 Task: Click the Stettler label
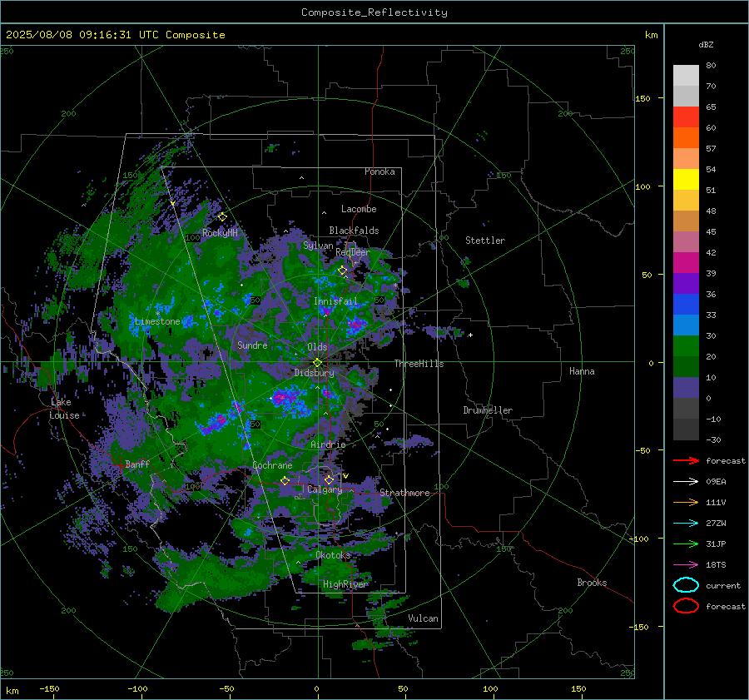485,241
